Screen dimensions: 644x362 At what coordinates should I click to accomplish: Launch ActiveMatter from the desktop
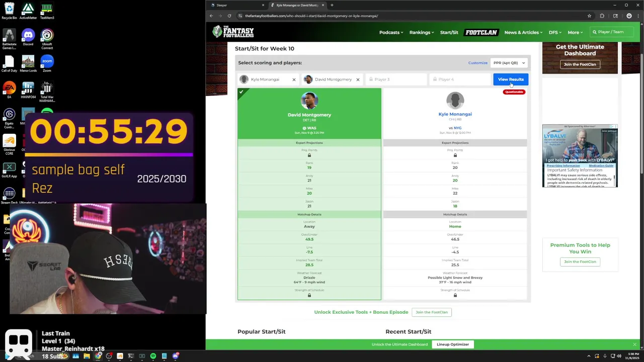pos(28,11)
